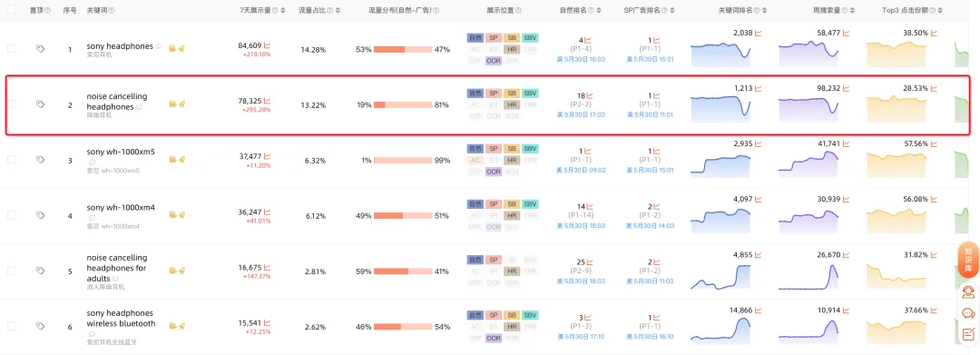This screenshot has height=355, width=980.
Task: Sort by 自然排名 column arrows
Action: point(600,11)
